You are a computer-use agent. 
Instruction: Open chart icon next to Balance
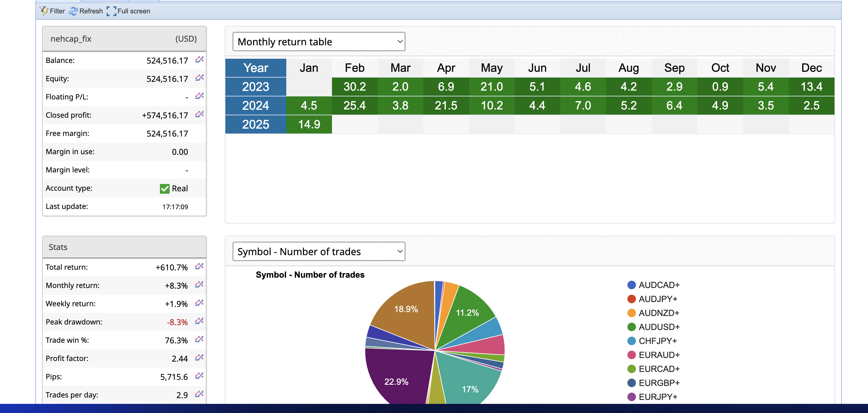point(199,60)
